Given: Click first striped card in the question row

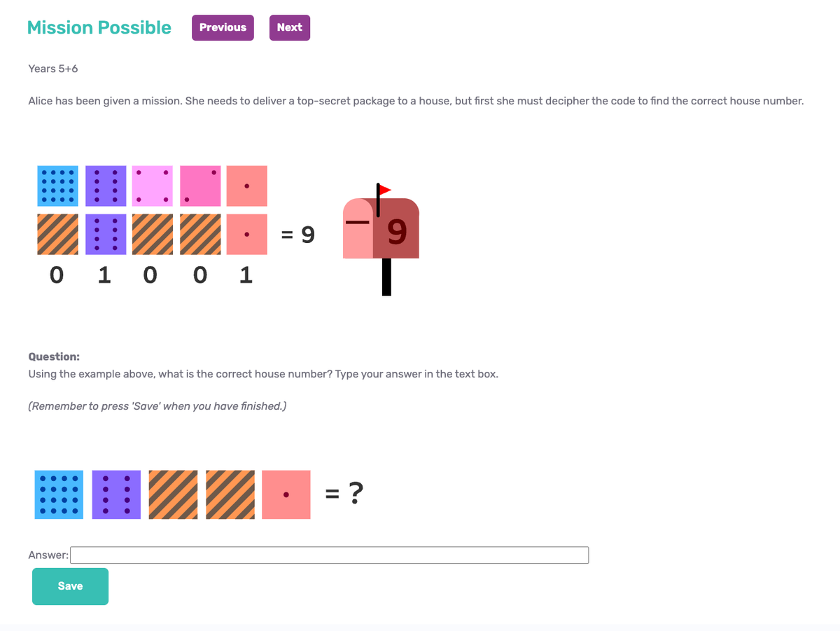Looking at the screenshot, I should 173,494.
